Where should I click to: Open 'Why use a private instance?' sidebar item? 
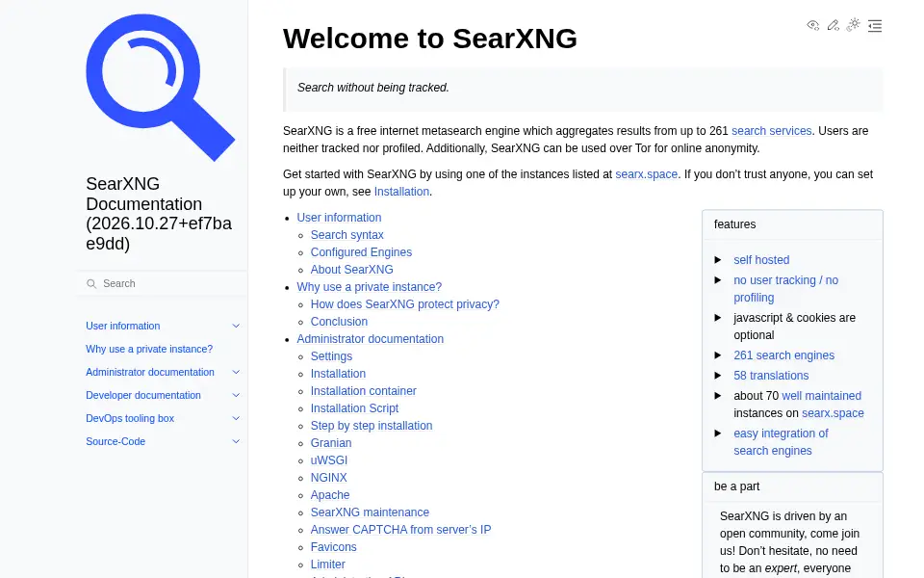point(149,349)
